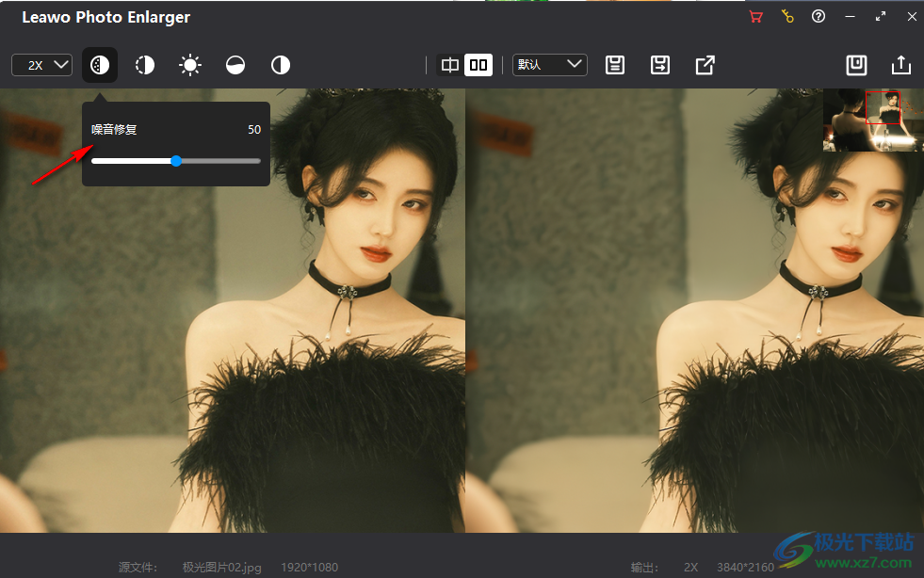Click the batch save icon near top right
This screenshot has height=578, width=924.
coord(856,65)
